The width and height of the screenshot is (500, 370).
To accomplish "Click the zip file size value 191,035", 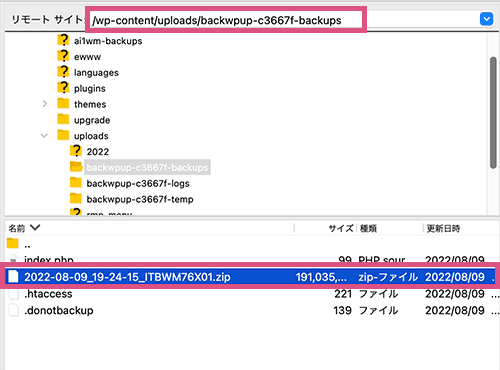I will [321, 277].
